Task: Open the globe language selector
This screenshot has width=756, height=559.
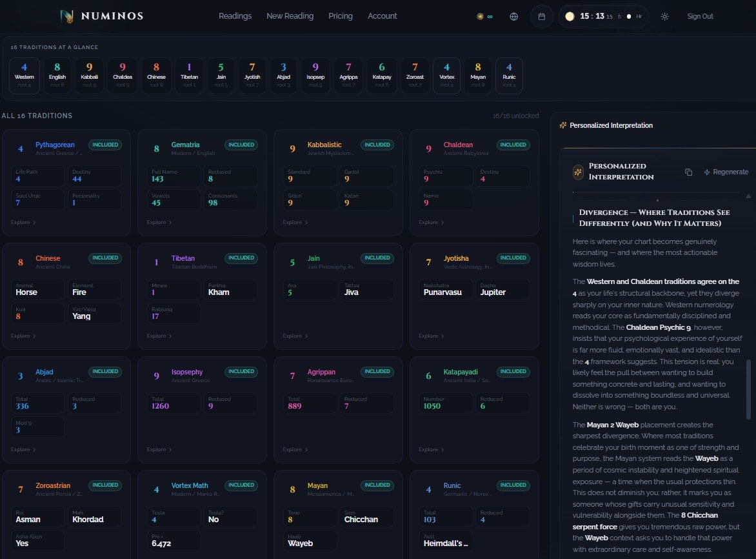Action: (514, 16)
